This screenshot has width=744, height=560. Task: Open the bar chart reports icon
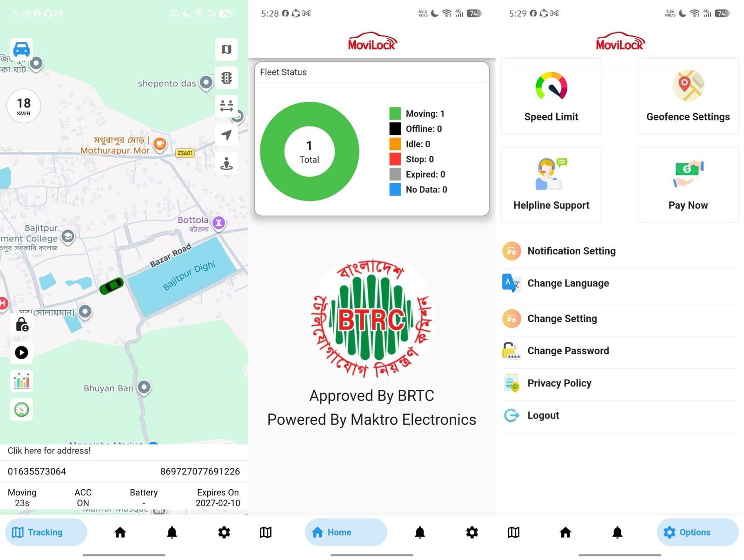[x=22, y=381]
